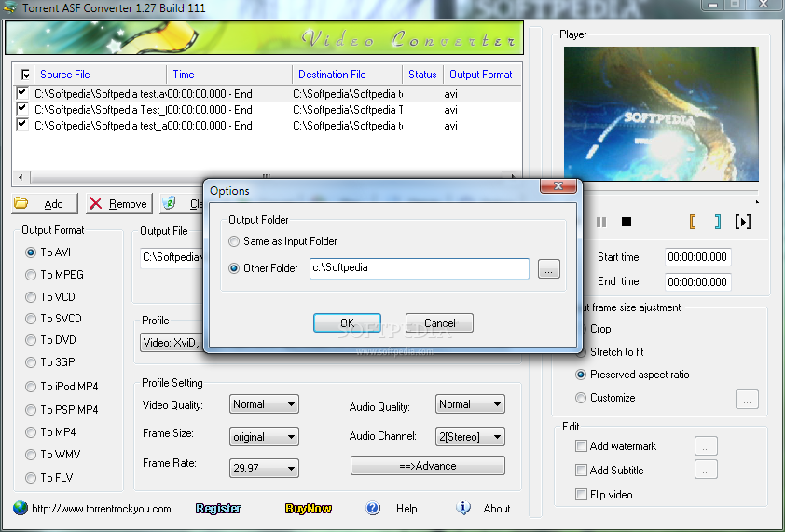Uncheck the Softpedia test.a first row
Viewport: 785px width, 532px height.
coord(22,93)
